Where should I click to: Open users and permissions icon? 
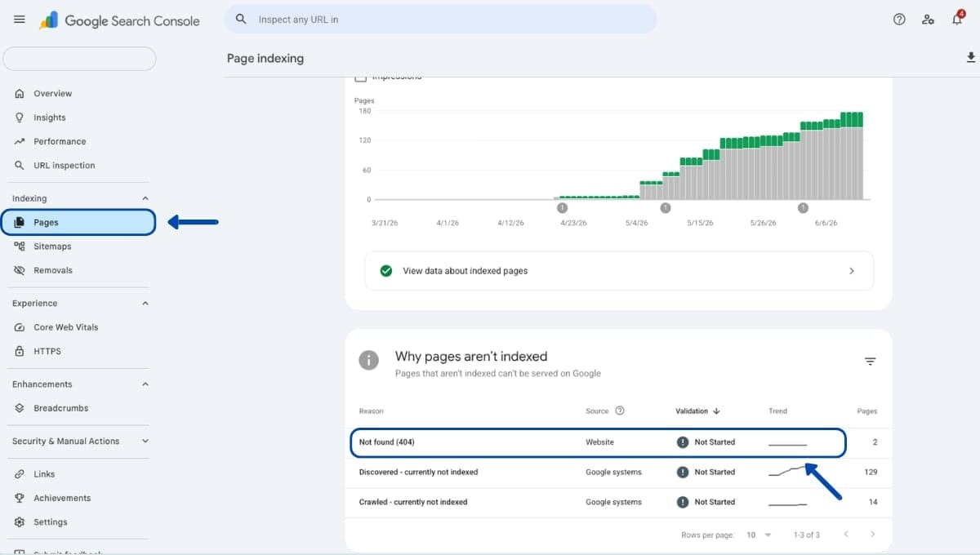(x=928, y=20)
